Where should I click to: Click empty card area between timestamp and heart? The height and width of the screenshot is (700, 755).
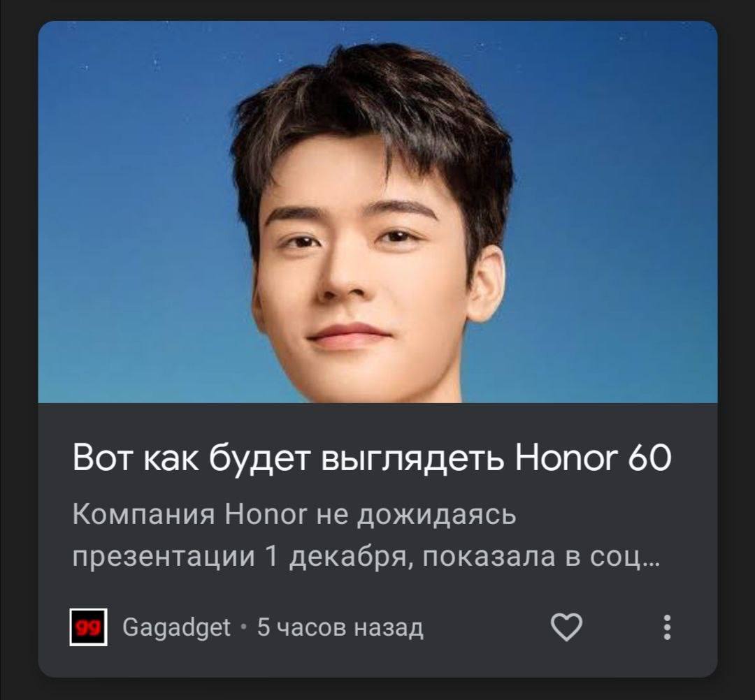click(487, 627)
